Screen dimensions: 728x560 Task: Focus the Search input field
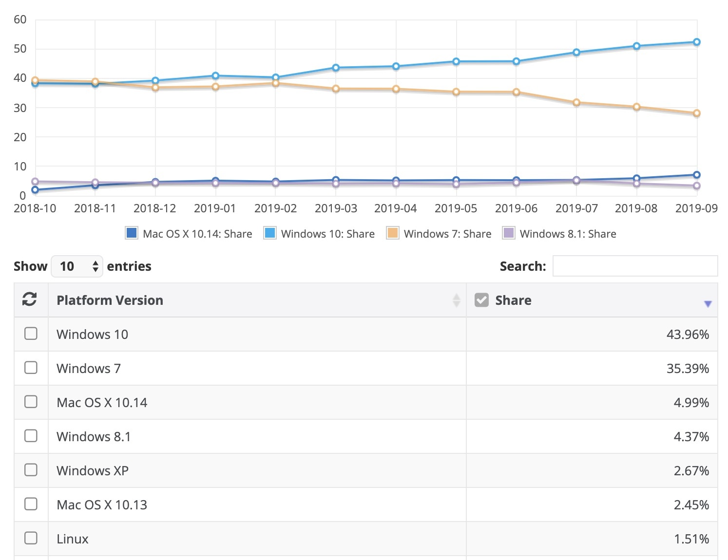tap(634, 266)
